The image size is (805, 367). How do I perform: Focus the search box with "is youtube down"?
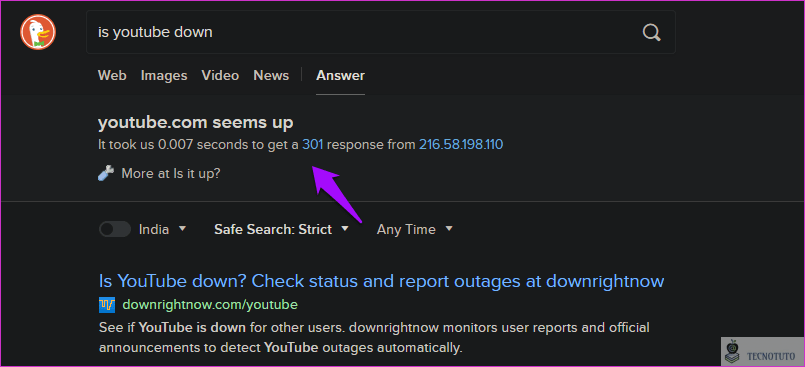tap(380, 32)
